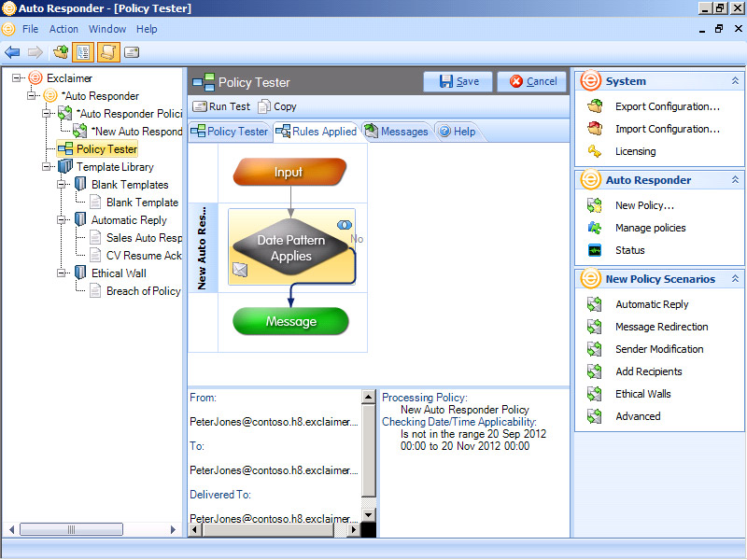This screenshot has height=560, width=747.
Task: Switch to the Policy Tester tab
Action: [x=230, y=132]
